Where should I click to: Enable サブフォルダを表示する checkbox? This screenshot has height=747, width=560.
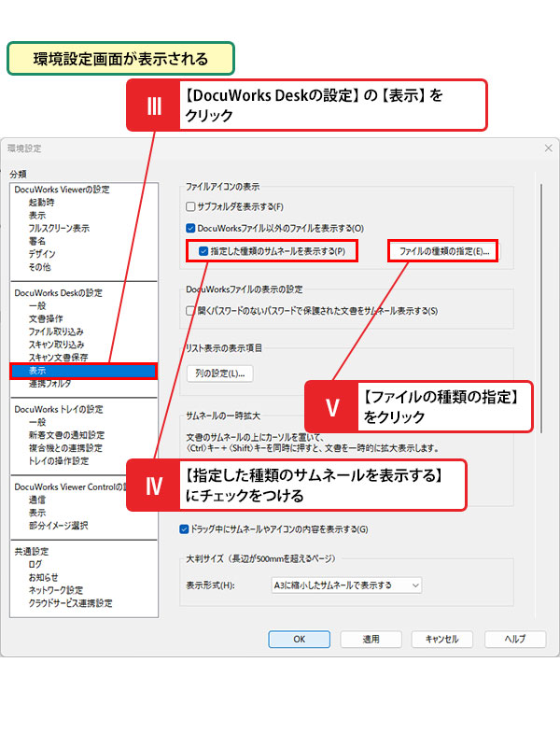(x=190, y=206)
